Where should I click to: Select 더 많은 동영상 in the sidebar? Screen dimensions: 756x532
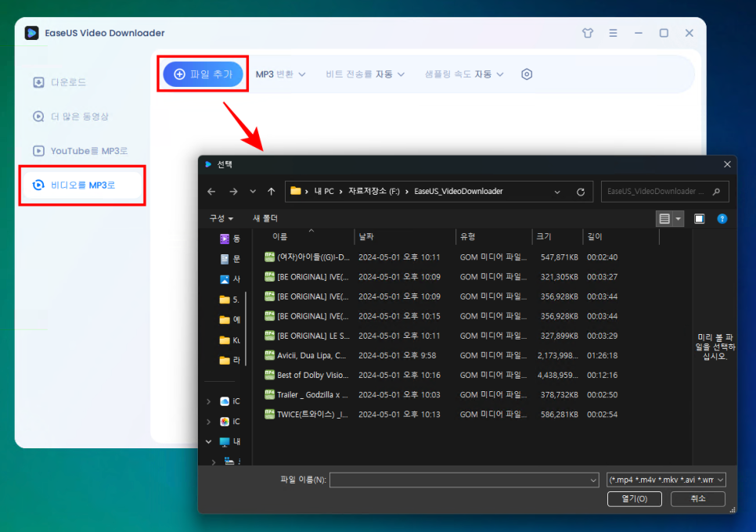point(71,117)
